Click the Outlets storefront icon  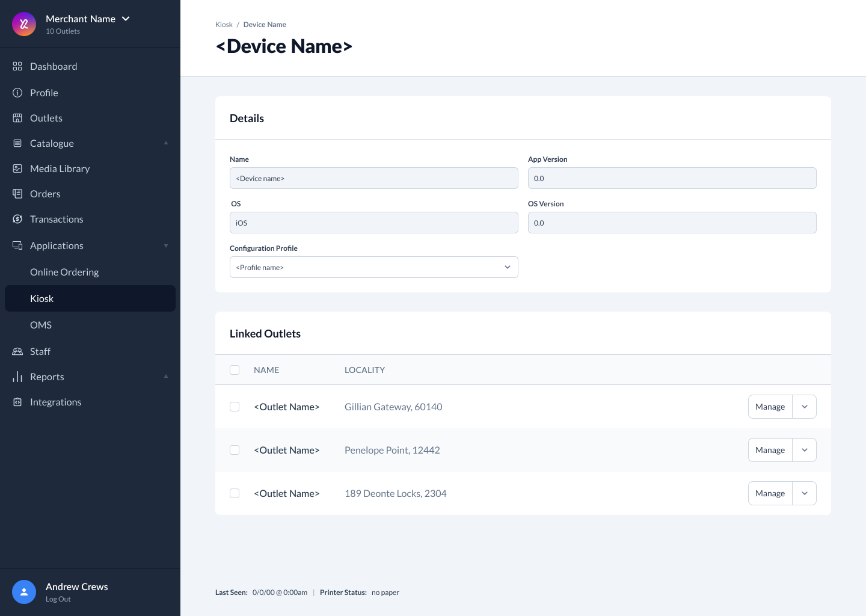click(17, 118)
